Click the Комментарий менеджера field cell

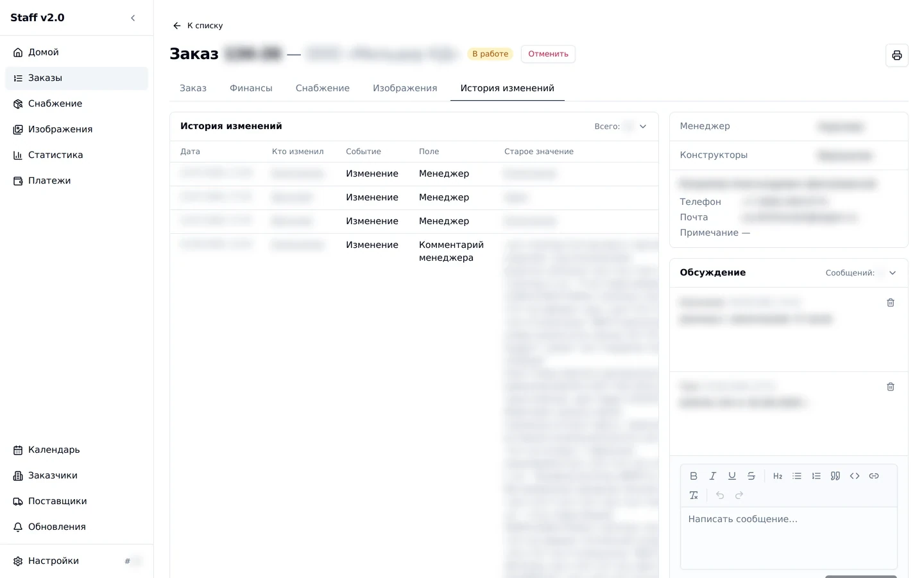point(451,251)
